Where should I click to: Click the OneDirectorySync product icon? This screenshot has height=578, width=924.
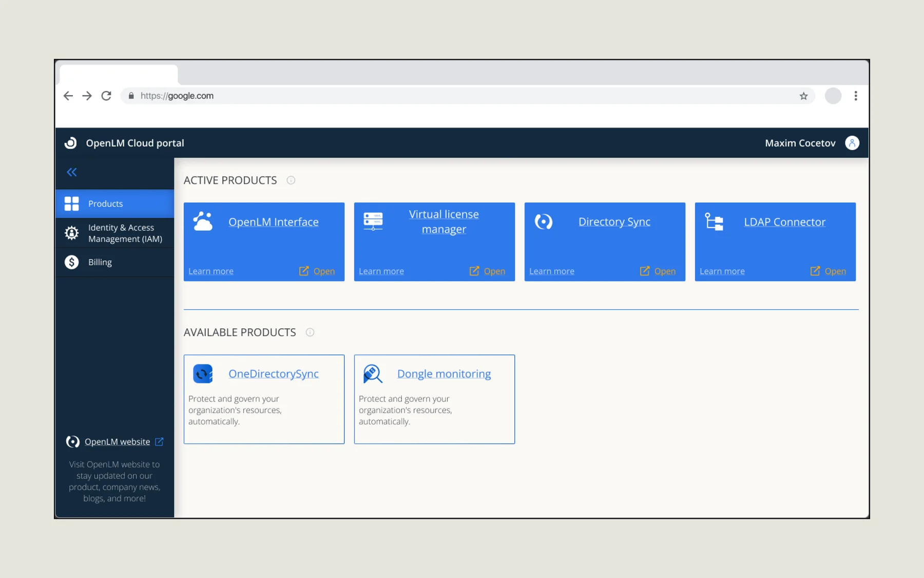pos(203,374)
